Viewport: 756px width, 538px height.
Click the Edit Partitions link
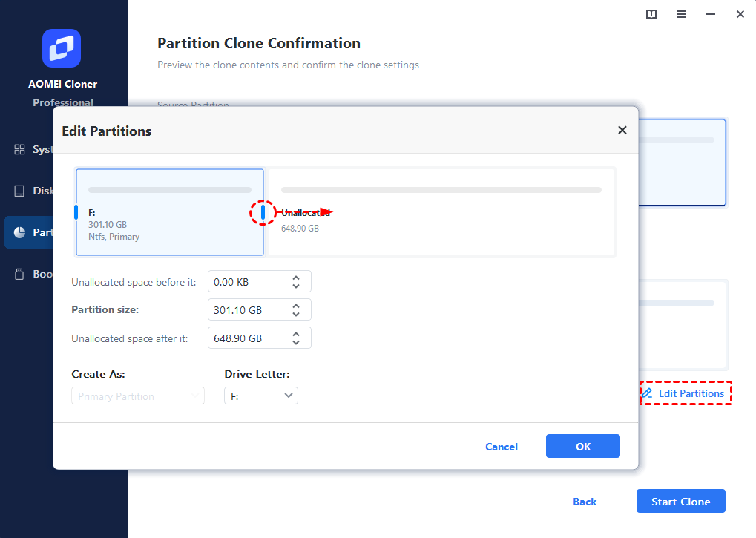[x=691, y=393]
